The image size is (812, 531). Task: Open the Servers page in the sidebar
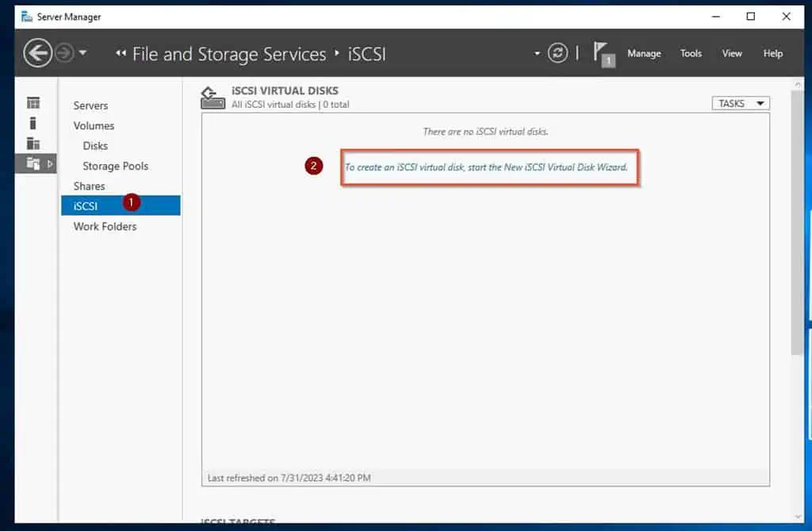90,105
